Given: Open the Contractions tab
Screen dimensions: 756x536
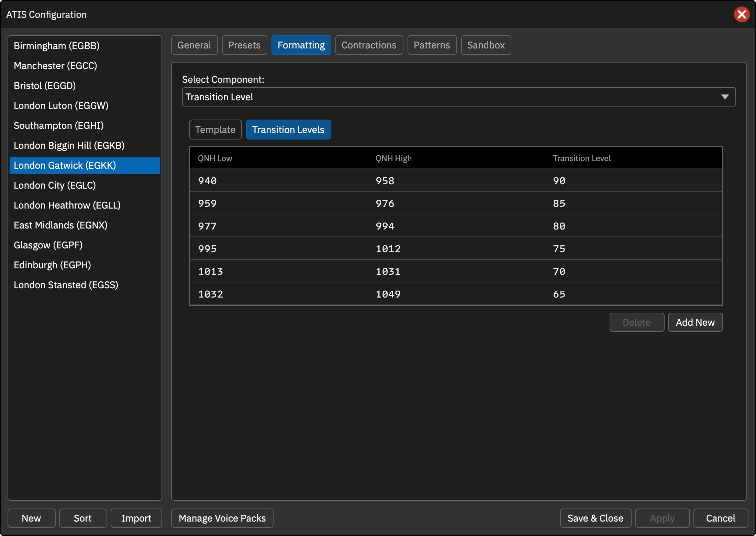Looking at the screenshot, I should click(369, 45).
